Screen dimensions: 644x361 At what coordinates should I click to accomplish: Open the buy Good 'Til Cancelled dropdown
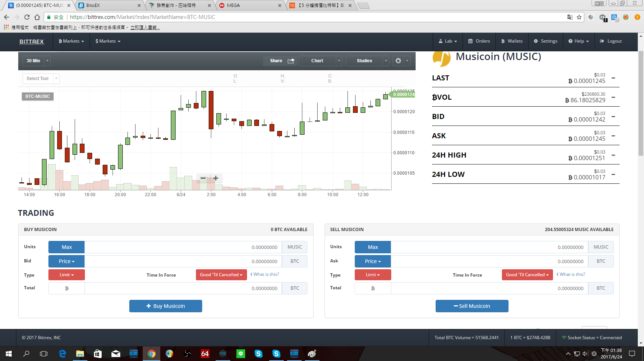pyautogui.click(x=221, y=275)
